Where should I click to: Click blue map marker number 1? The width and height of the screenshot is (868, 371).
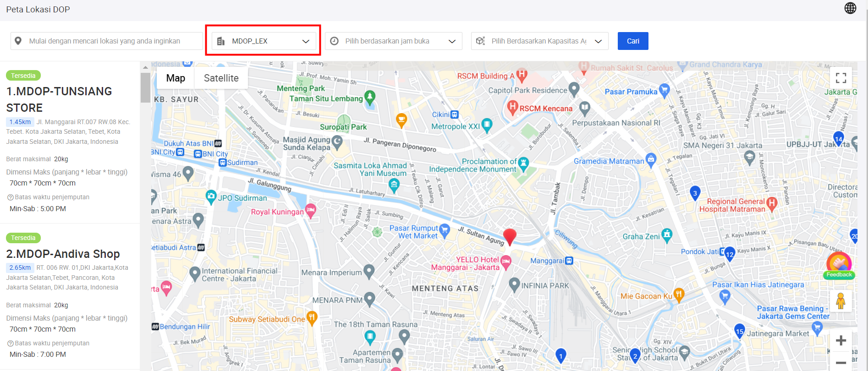click(560, 356)
